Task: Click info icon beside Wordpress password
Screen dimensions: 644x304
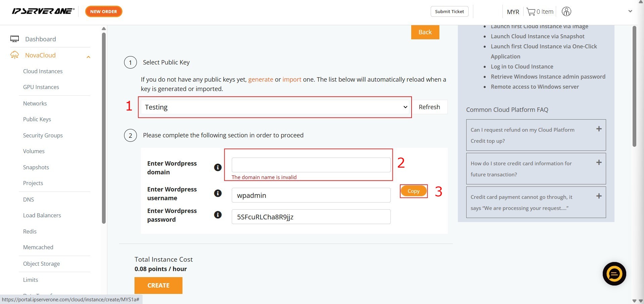Action: tap(218, 215)
